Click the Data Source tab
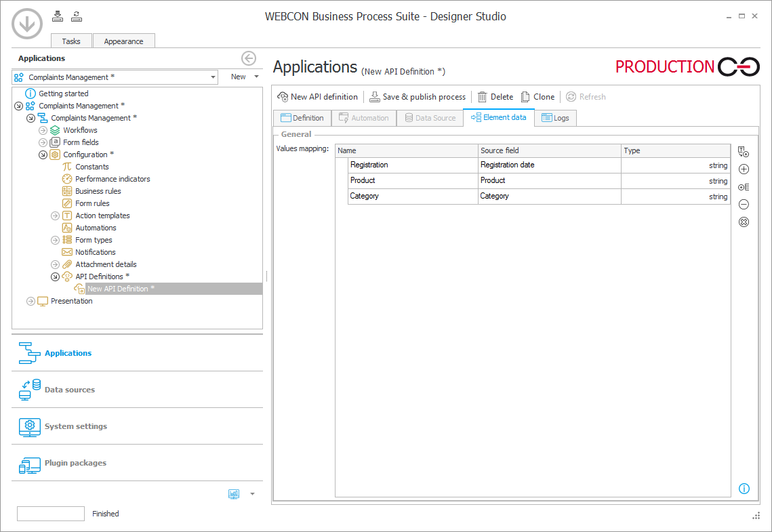The image size is (772, 532). click(x=430, y=118)
